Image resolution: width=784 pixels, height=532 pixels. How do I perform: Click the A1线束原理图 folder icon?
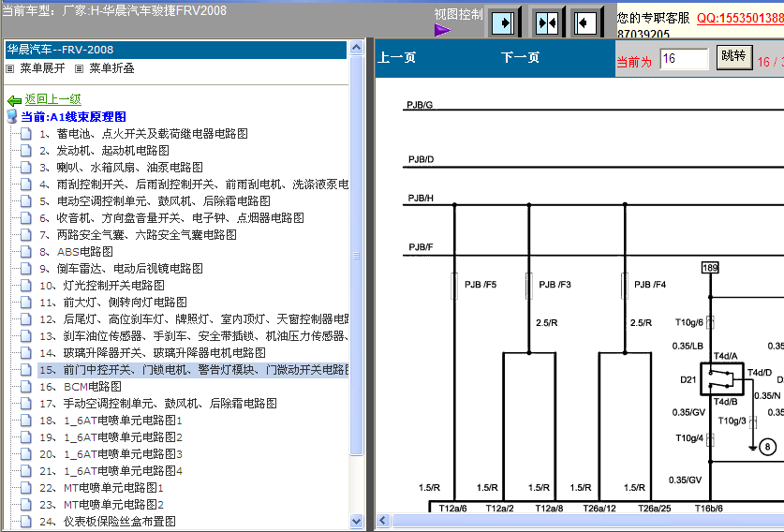point(11,117)
